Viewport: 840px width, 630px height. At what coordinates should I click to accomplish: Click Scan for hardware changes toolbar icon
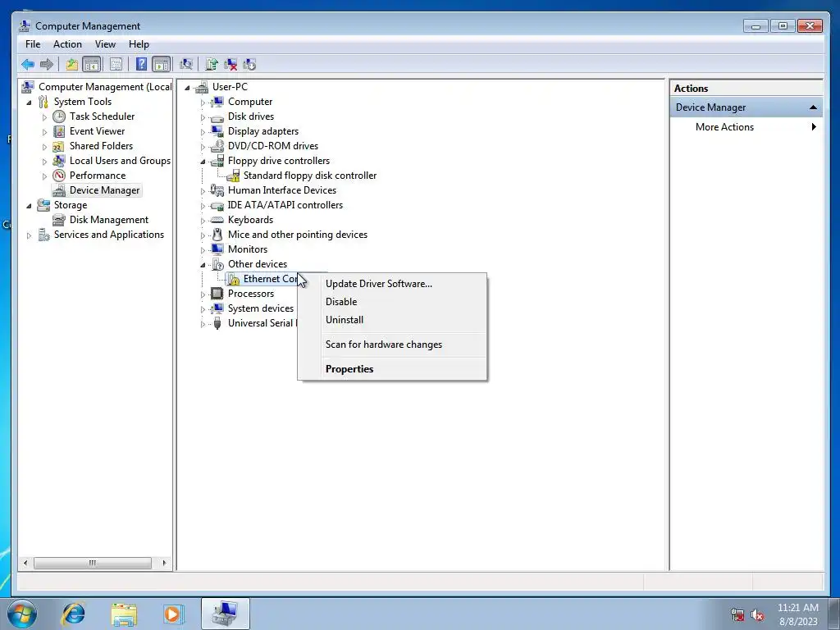(186, 65)
